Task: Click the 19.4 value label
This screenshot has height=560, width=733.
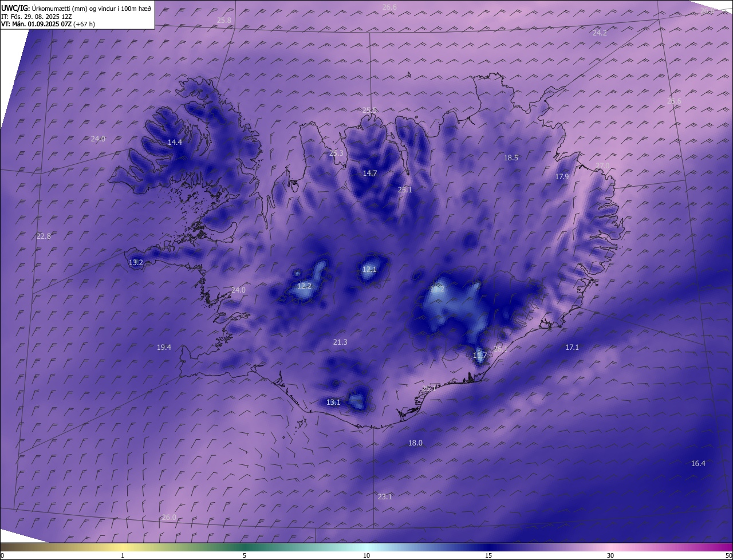Action: tap(164, 348)
